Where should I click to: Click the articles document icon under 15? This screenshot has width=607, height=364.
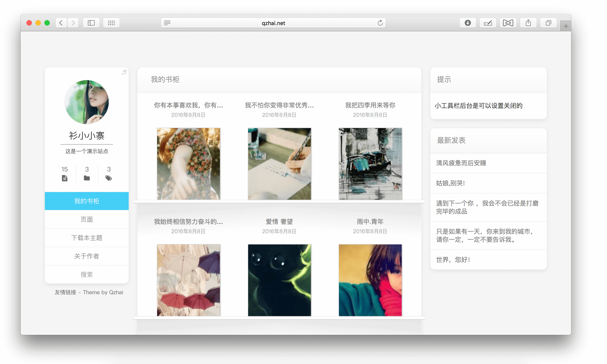[65, 178]
